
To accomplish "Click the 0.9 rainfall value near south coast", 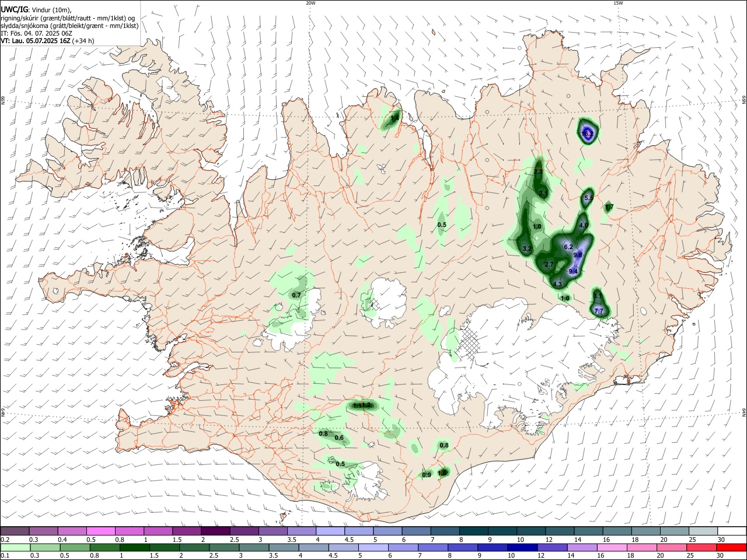I will click(x=427, y=475).
